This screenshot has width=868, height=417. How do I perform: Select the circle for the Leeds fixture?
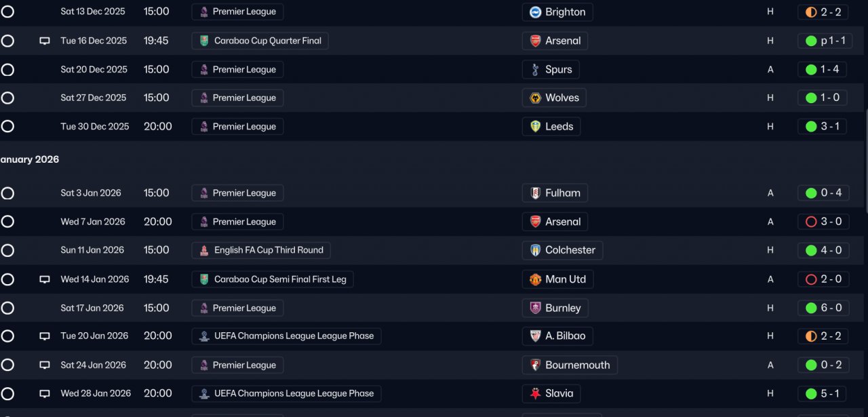point(7,126)
